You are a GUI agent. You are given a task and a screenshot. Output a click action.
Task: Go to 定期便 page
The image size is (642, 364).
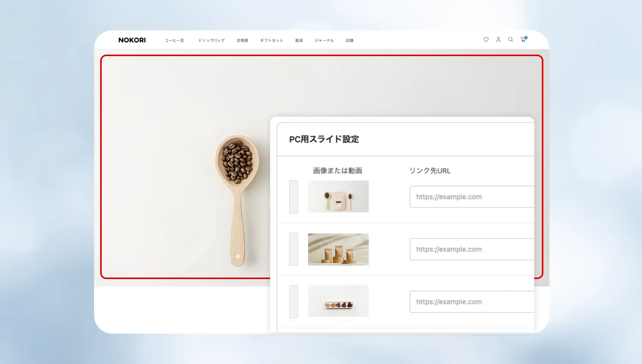tap(242, 41)
